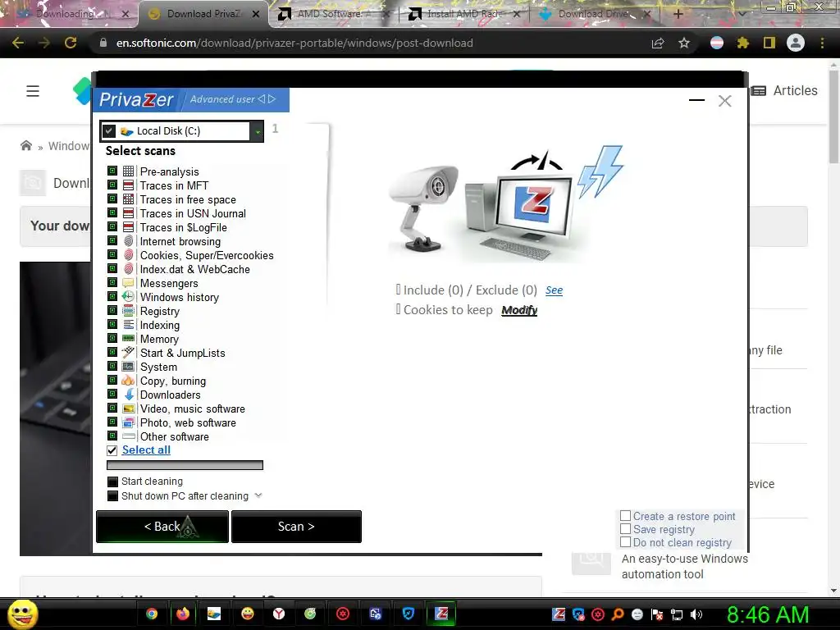Open the See include/exclude link
840x630 pixels.
[x=554, y=290]
